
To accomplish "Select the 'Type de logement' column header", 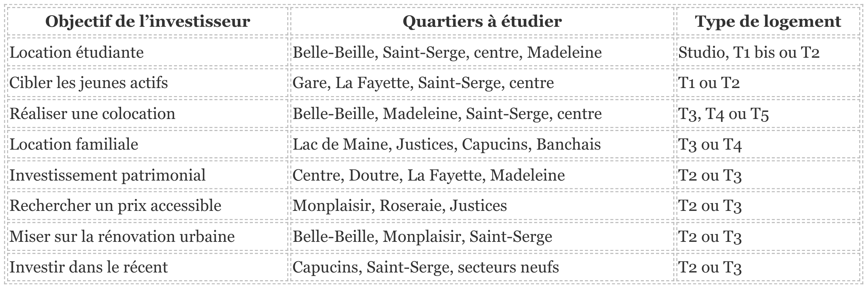I will [768, 21].
